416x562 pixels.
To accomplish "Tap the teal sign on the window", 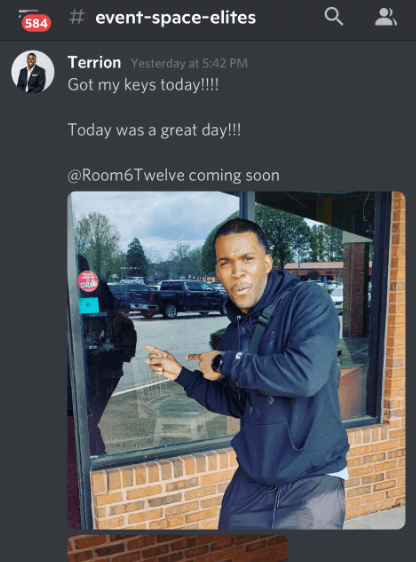I will click(89, 305).
